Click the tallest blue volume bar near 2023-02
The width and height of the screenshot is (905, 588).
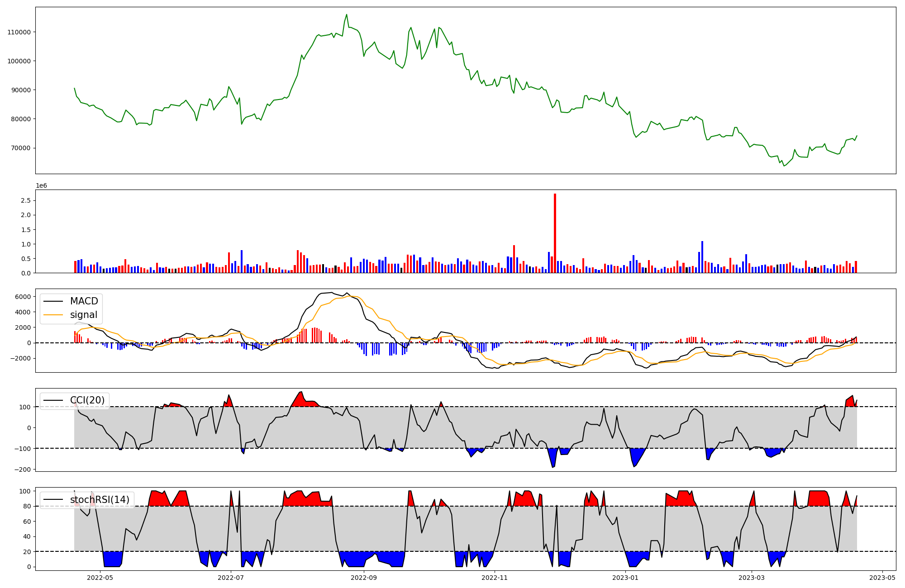702,257
